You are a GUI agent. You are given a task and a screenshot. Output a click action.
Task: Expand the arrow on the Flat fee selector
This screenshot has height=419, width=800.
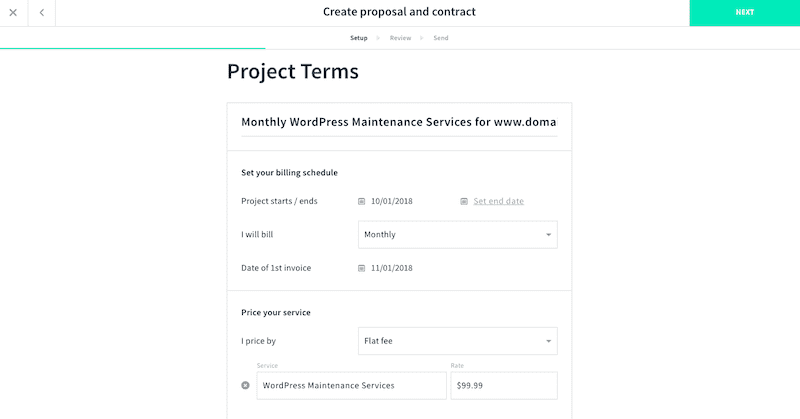click(x=548, y=341)
